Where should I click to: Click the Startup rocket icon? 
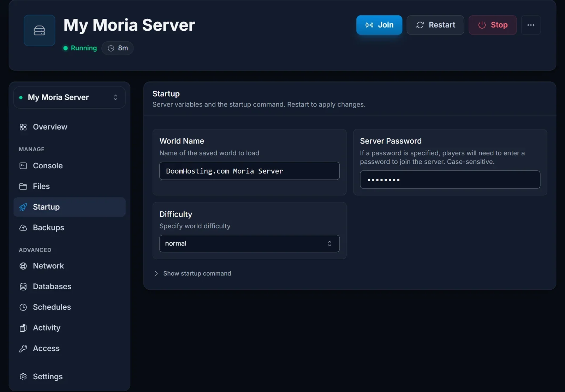pos(23,207)
